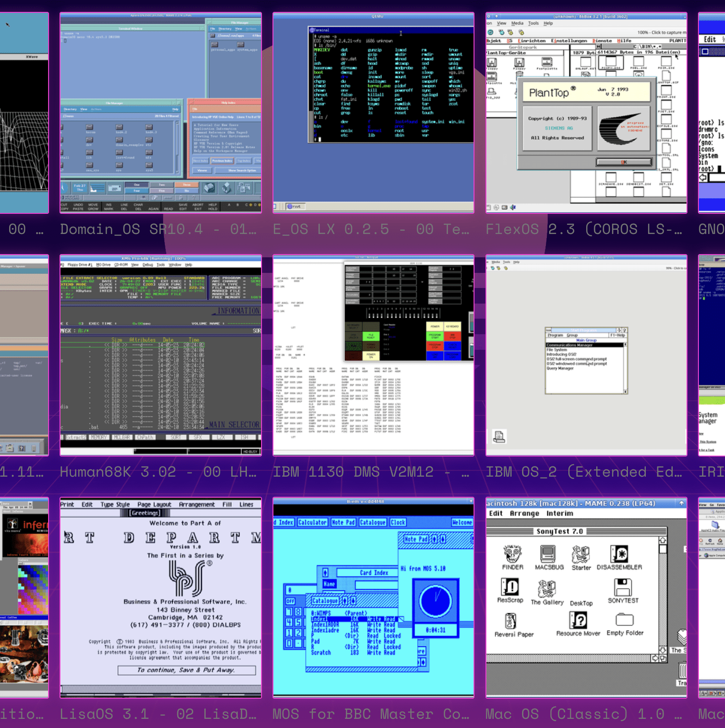Click the MEMORY button in Human68K bottom bar
This screenshot has width=725, height=728.
point(98,437)
